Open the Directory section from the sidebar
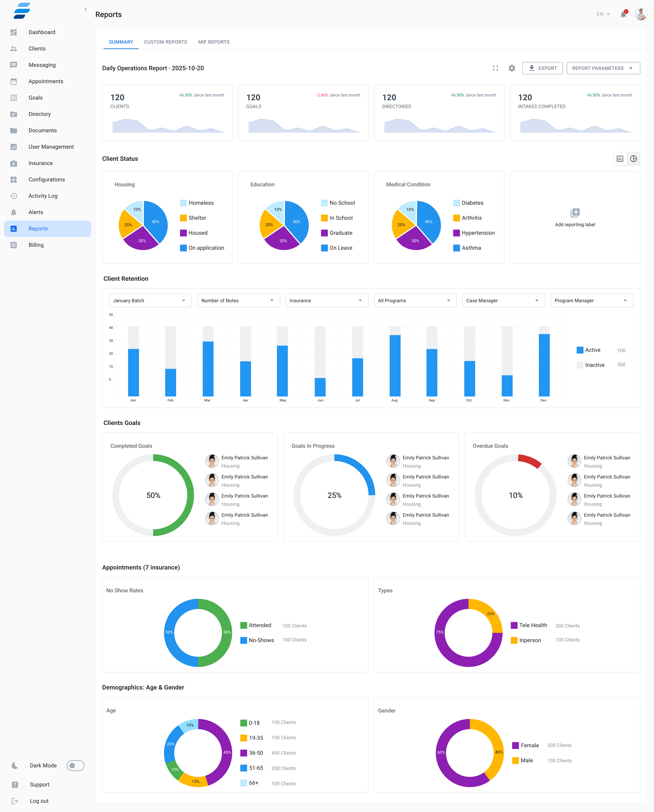This screenshot has width=654, height=812. [40, 114]
